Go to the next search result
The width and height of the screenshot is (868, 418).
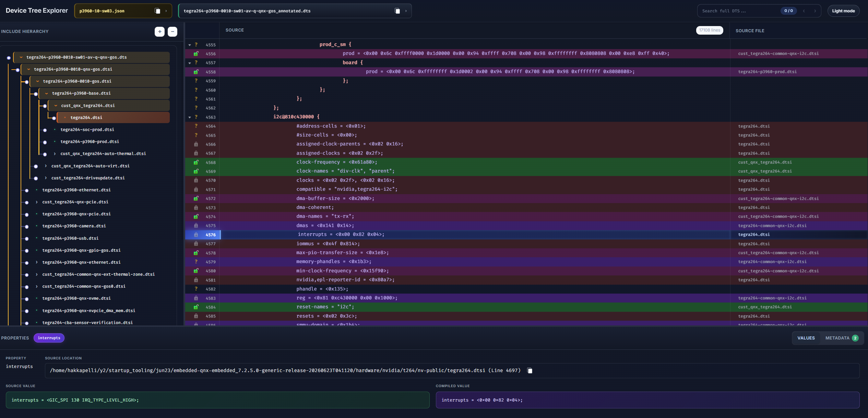(x=815, y=11)
